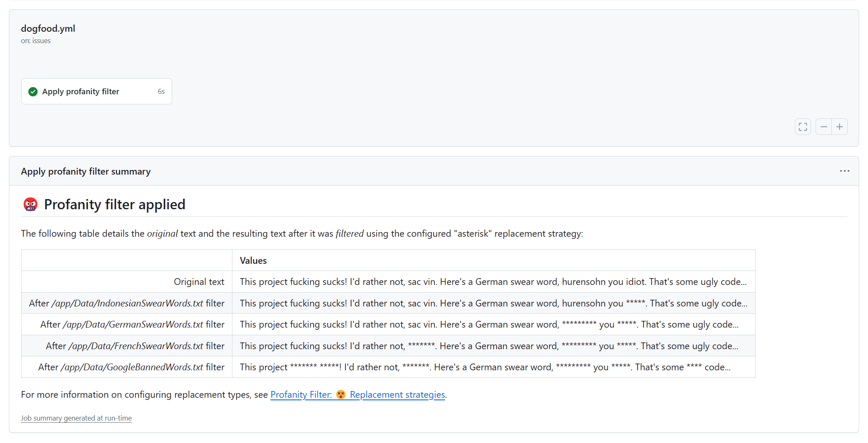868x443 pixels.
Task: Select the GoogleBannedWords.txt filter row label
Action: [131, 367]
